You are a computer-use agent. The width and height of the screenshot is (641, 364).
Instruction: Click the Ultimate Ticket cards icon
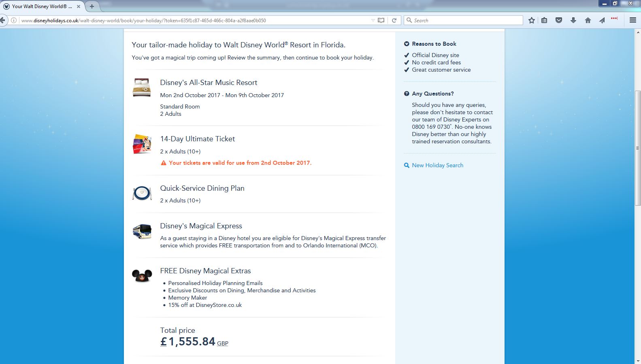click(x=142, y=144)
